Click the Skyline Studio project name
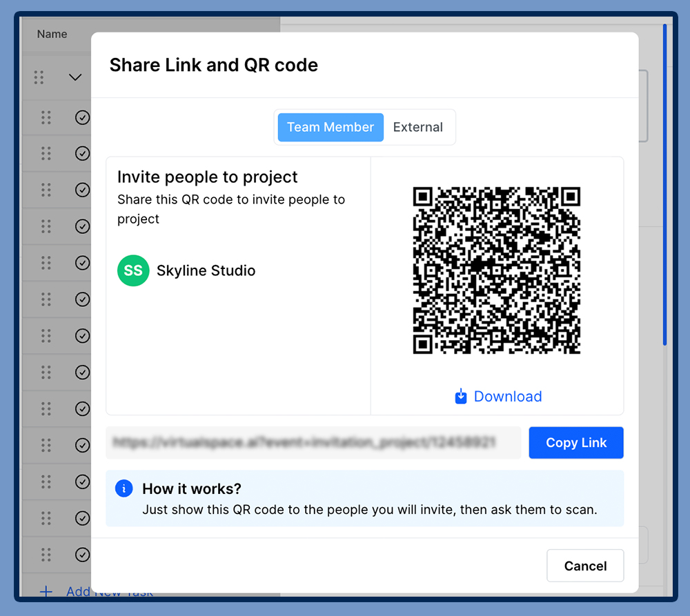Viewport: 690px width, 616px height. click(x=206, y=270)
